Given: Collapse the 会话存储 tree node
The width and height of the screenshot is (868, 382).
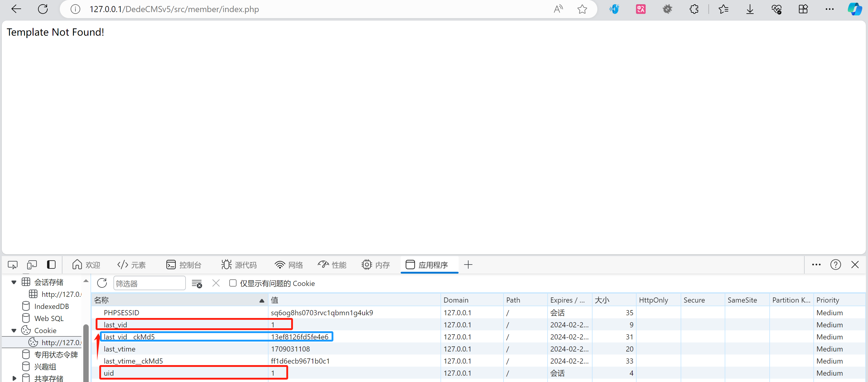Looking at the screenshot, I should [14, 282].
